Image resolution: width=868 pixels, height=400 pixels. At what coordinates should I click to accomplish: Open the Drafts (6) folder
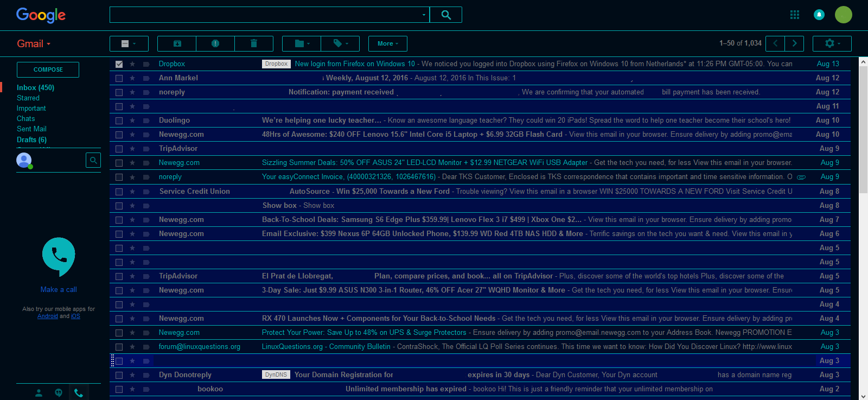31,140
